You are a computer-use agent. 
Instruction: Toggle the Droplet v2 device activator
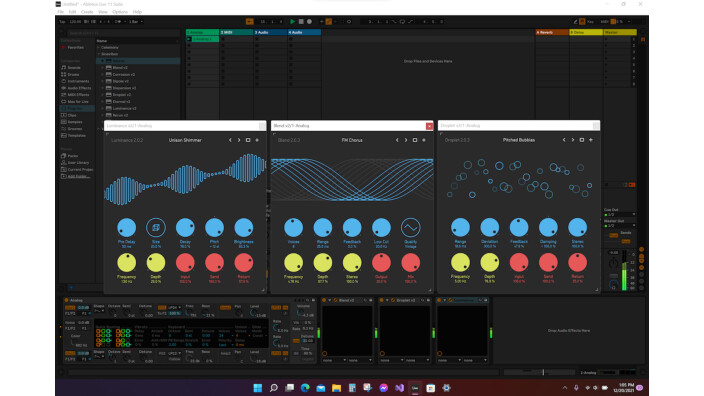coord(382,300)
